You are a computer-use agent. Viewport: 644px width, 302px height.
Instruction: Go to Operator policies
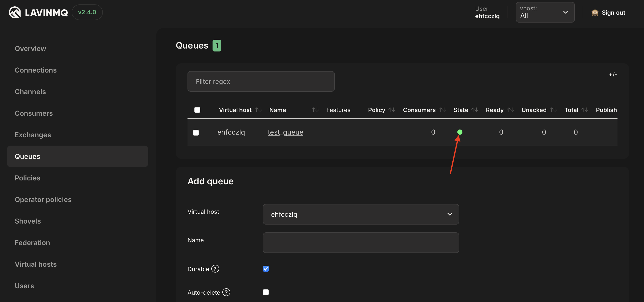43,200
